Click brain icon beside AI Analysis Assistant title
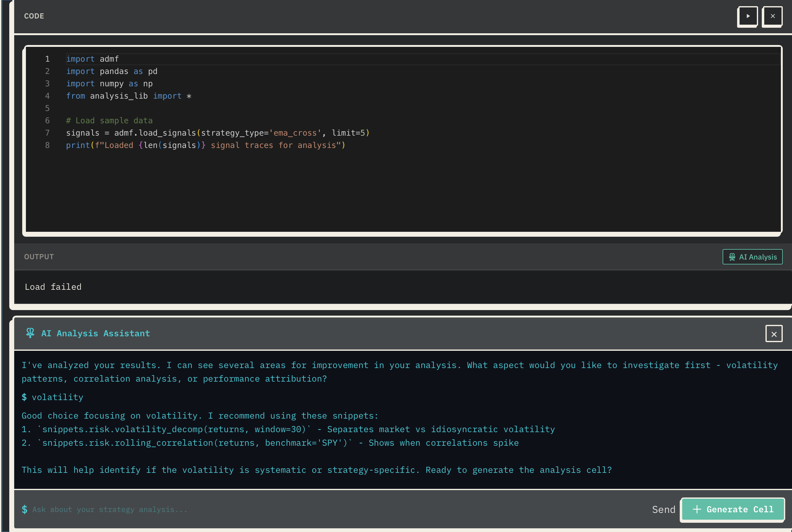This screenshot has height=532, width=792. tap(30, 333)
